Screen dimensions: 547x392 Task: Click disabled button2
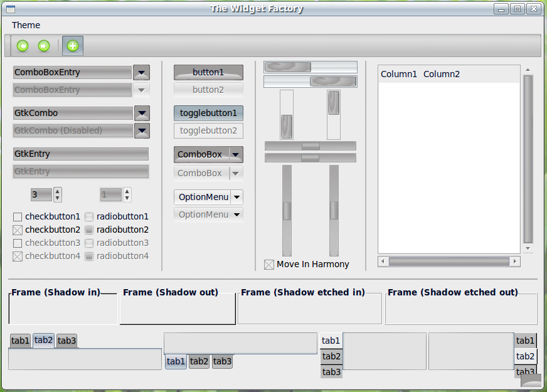tap(208, 90)
